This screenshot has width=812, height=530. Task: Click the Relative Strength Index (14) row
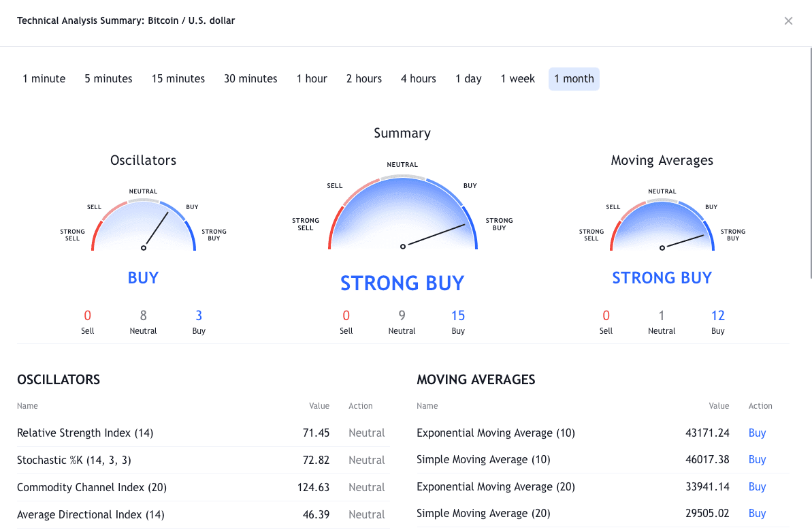tap(203, 433)
